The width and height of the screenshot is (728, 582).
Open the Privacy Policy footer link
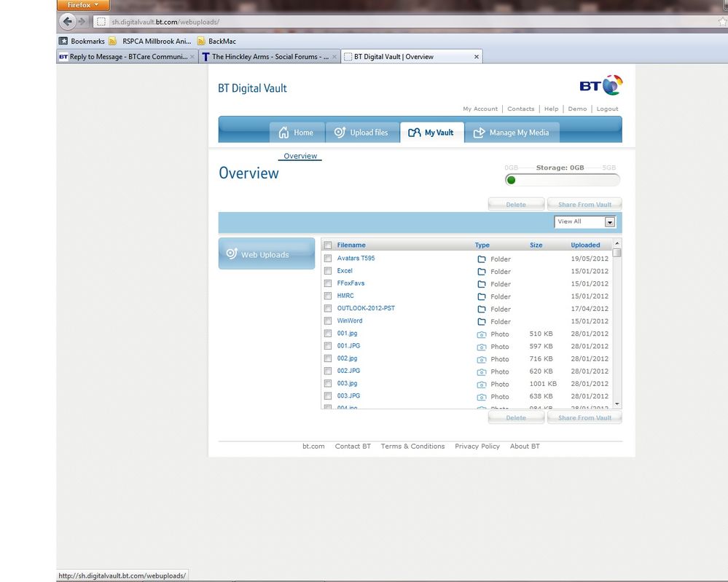(477, 446)
